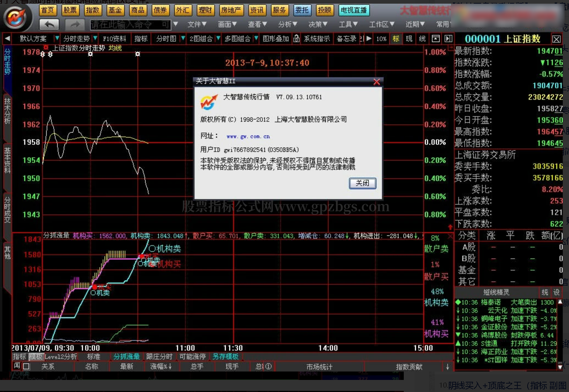Screen dimensions: 569x392
Task: Expand the dropdown arrow beside 分时走势
Action: [95, 38]
